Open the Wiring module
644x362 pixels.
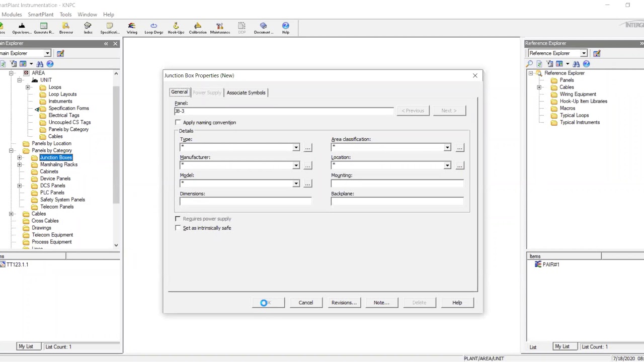point(132,28)
